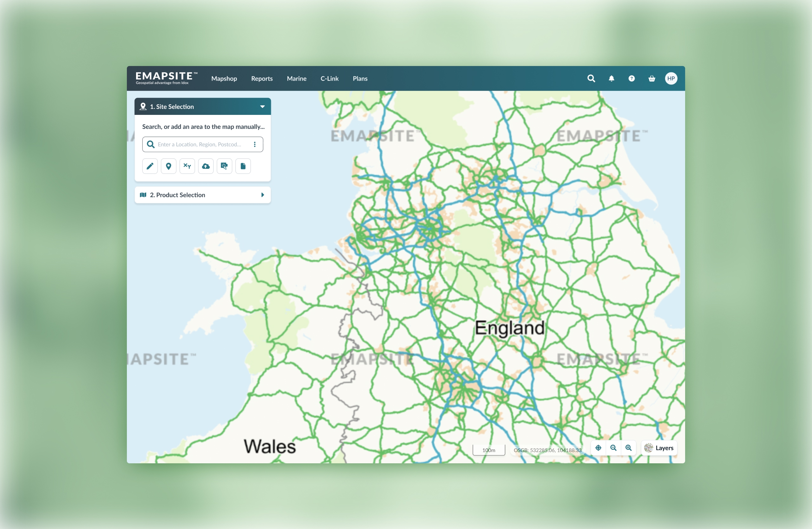Click the document file icon button
This screenshot has width=812, height=529.
click(243, 166)
